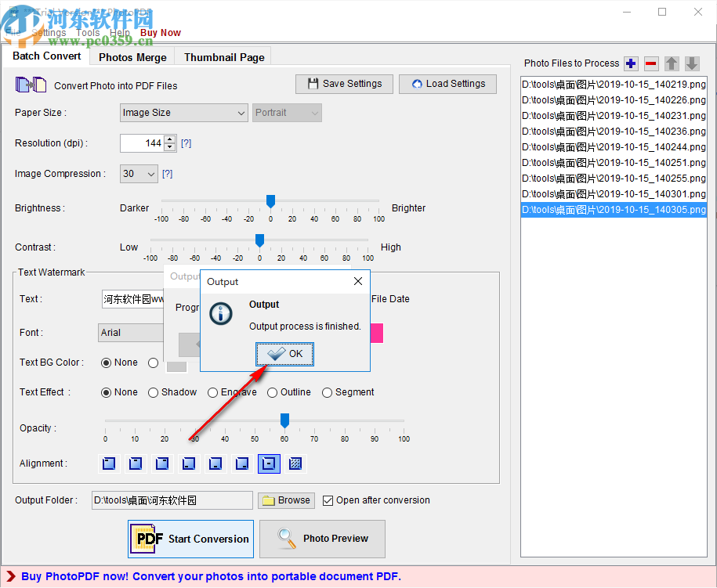Move selected file down with arrow icon

pos(692,63)
